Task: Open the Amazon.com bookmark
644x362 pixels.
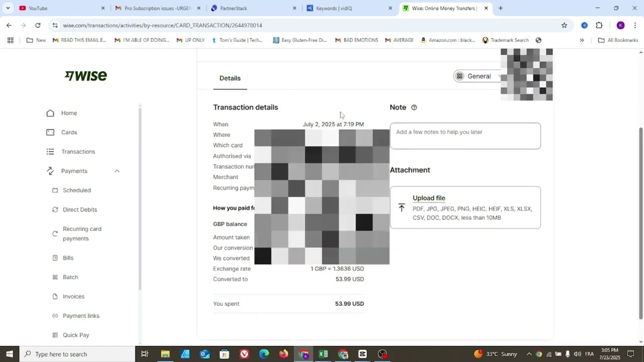Action: pos(448,40)
